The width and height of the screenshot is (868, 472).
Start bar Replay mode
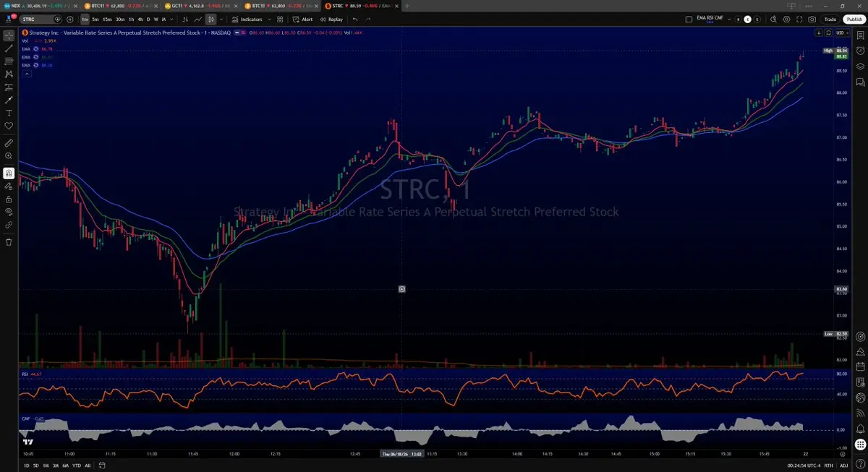point(331,20)
